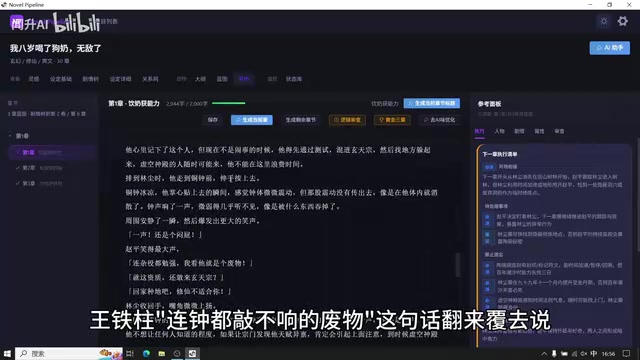Viewport: 640px width, 360px height.
Task: Open the AI 助手 assistant
Action: point(609,48)
